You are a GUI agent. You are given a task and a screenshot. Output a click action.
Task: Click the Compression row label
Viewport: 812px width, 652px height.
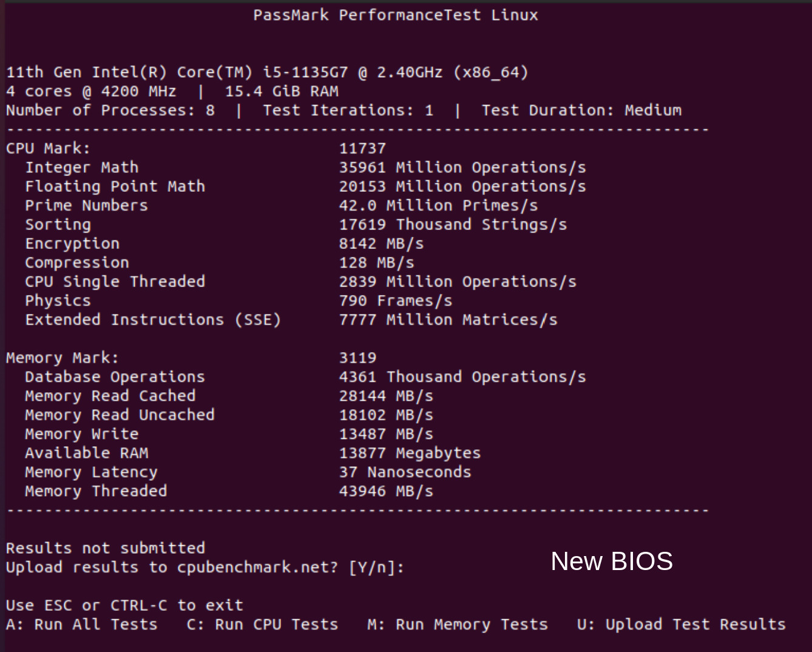[x=77, y=263]
